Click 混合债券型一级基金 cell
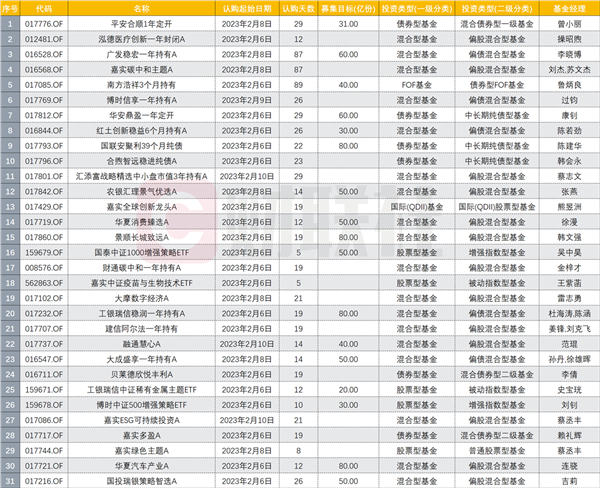This screenshot has height=488, width=600. pos(497,24)
